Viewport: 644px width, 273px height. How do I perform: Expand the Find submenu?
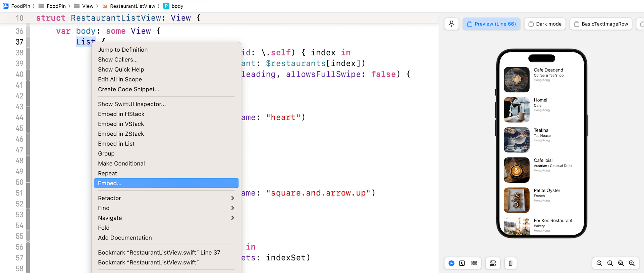166,208
